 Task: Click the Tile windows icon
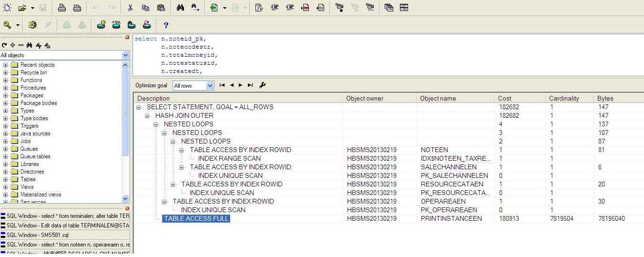click(x=404, y=8)
